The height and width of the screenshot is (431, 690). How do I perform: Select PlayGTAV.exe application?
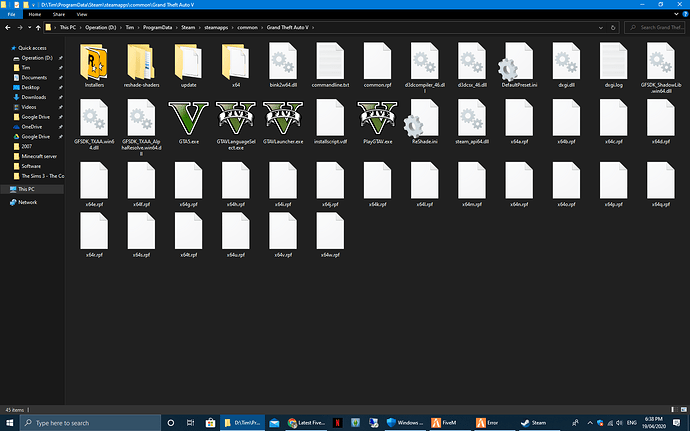click(377, 122)
